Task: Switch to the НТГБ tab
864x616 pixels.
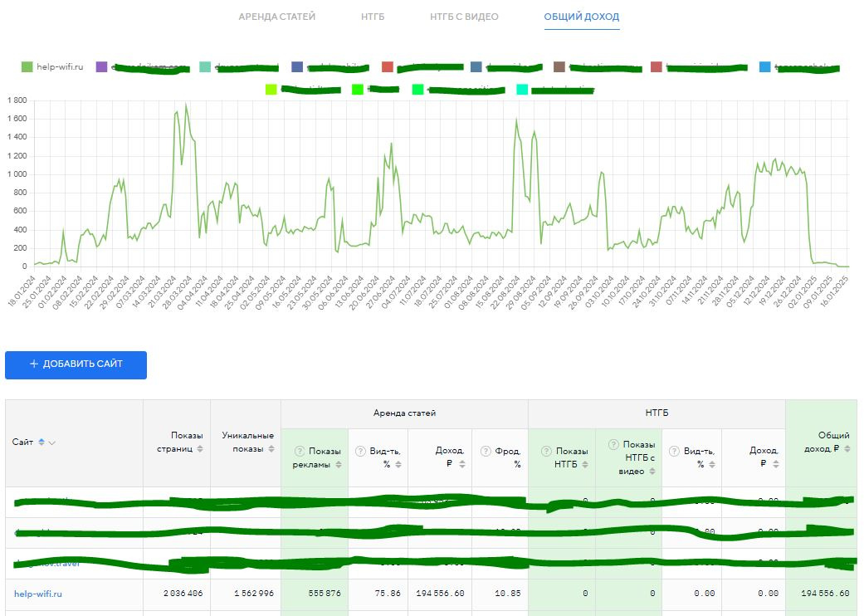Action: pos(373,17)
